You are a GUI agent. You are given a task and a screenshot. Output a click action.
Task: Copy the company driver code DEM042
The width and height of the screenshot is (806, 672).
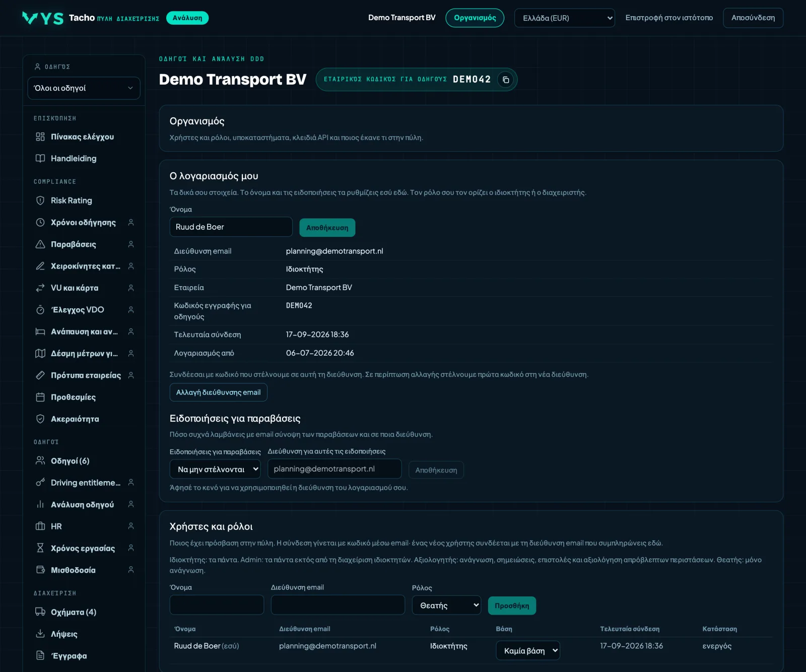point(506,80)
